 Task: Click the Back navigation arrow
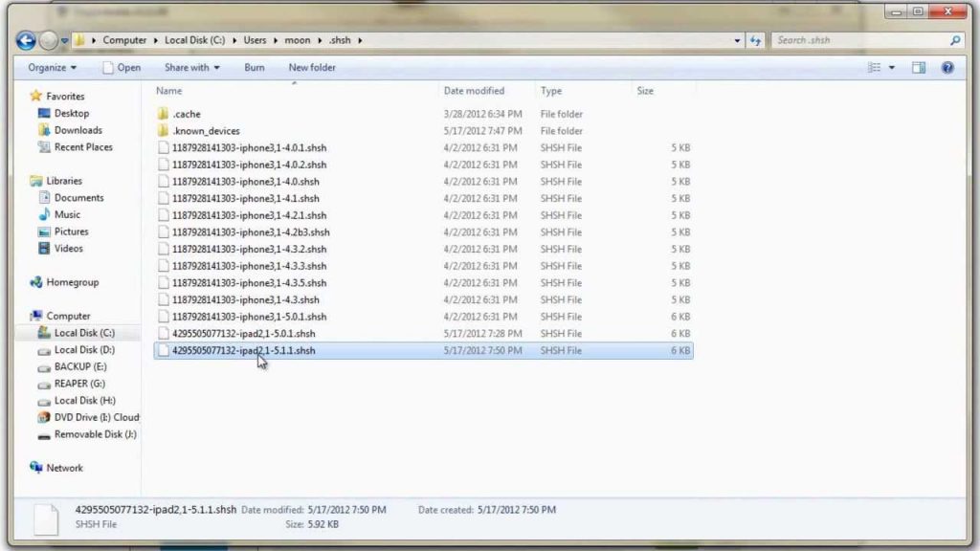[26, 41]
